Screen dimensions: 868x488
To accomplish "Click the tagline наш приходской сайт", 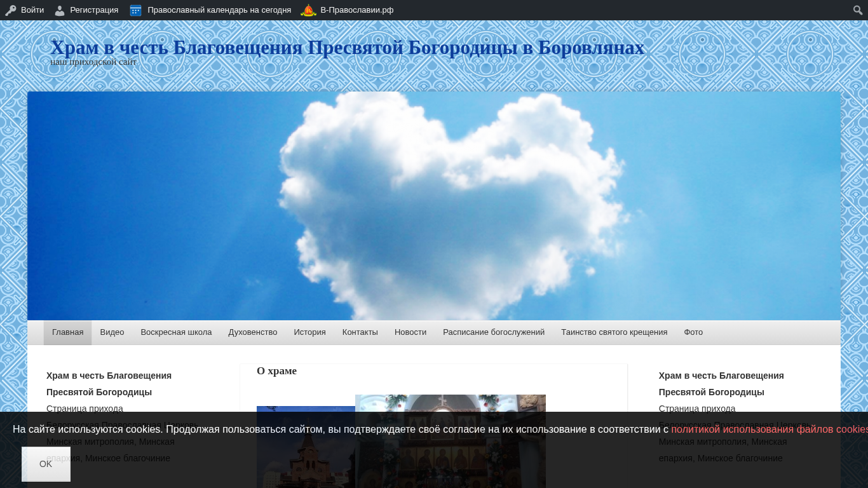I will [93, 62].
